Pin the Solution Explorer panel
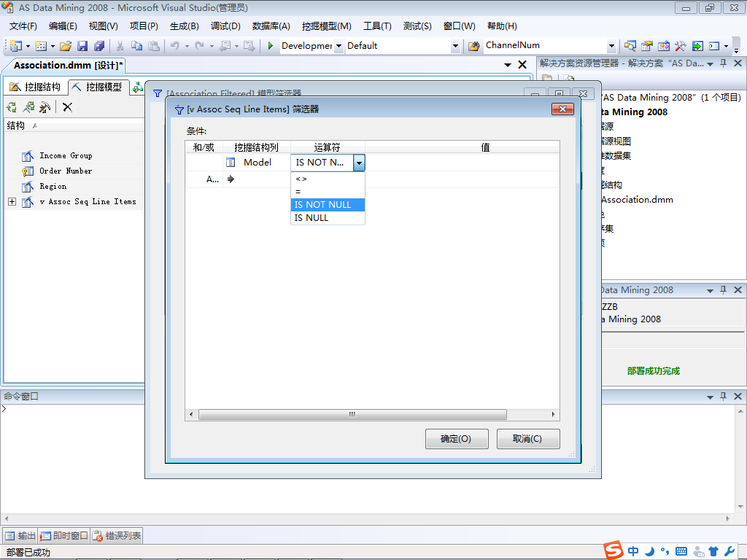The height and width of the screenshot is (560, 747). point(724,63)
